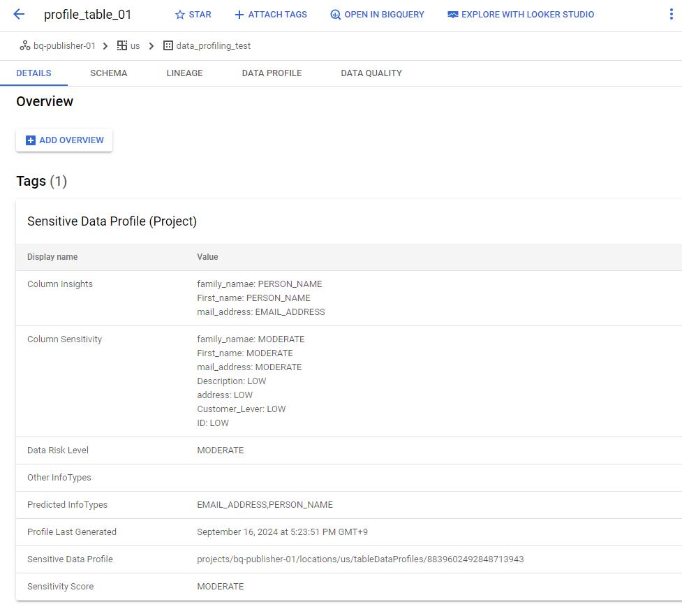Click First_name: PERSON_NAME value

click(253, 298)
